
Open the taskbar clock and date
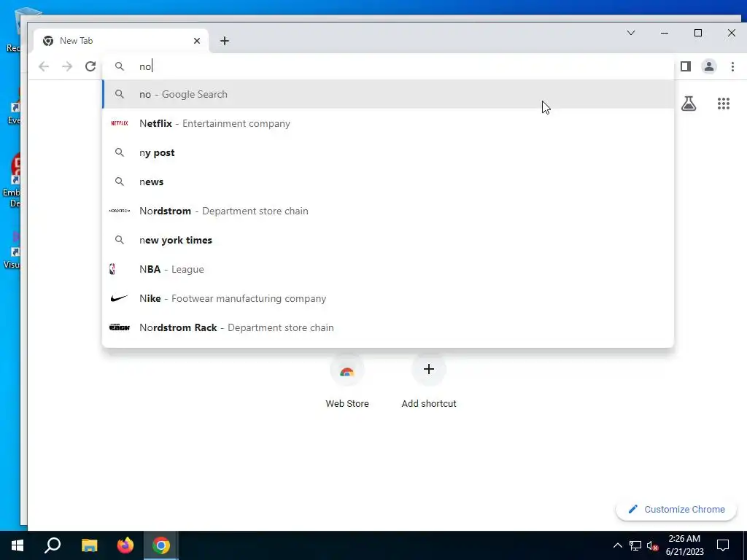pyautogui.click(x=684, y=545)
